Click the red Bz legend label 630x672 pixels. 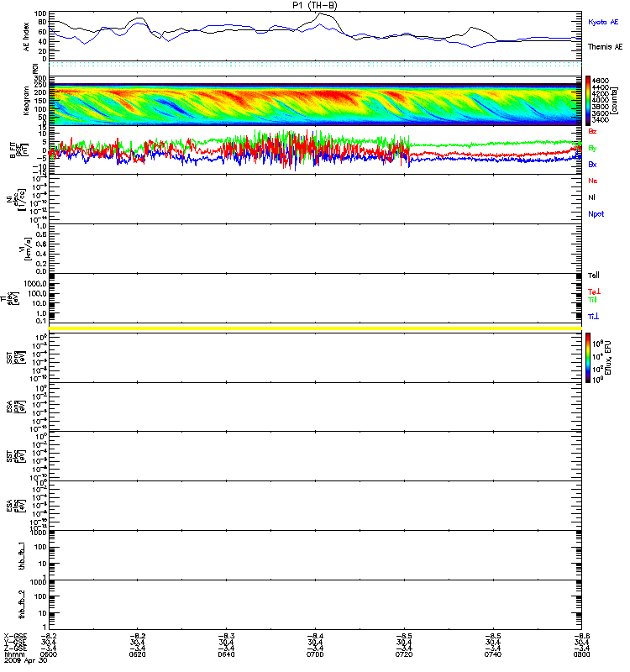tap(592, 131)
